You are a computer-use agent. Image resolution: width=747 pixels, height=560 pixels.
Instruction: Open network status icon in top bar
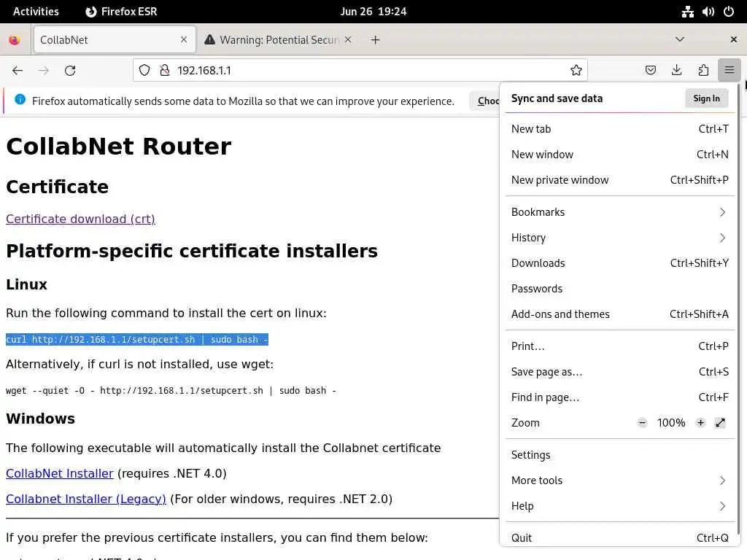[x=687, y=12]
